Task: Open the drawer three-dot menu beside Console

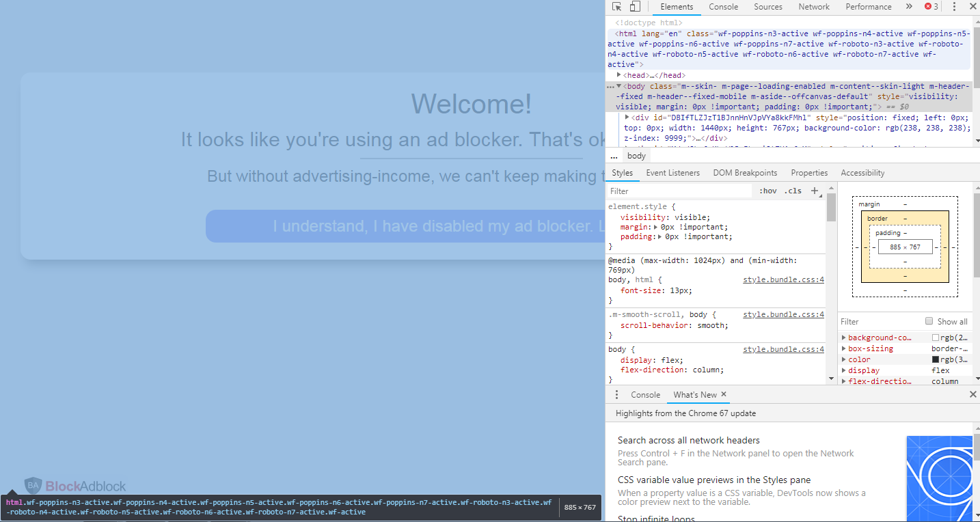Action: [x=616, y=395]
